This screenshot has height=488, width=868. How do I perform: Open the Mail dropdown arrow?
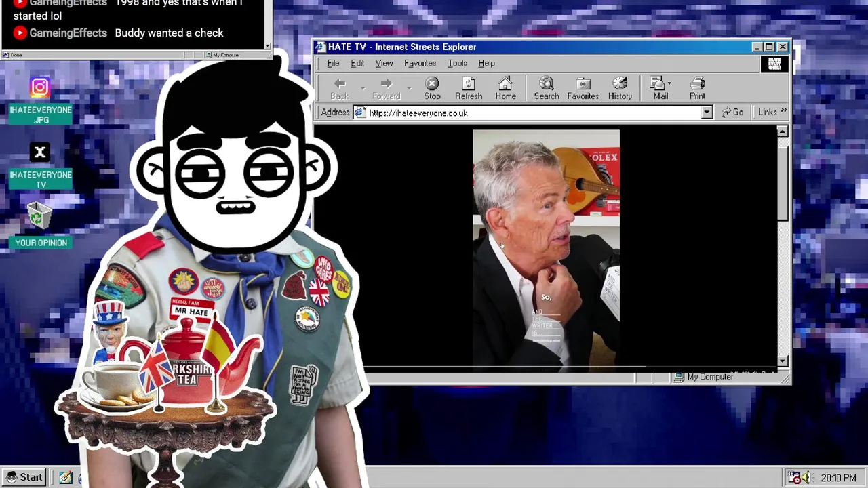point(669,83)
